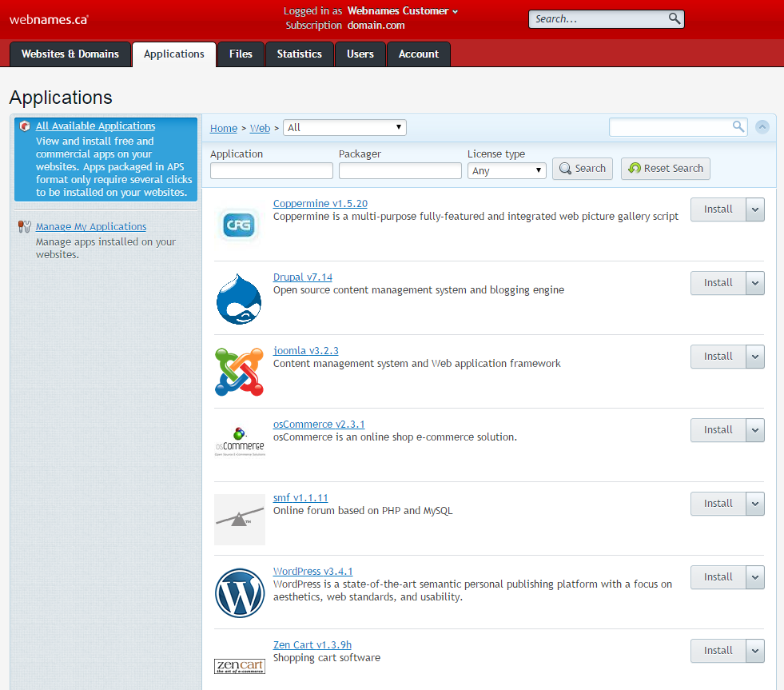Viewport: 784px width, 690px height.
Task: Select the Applications tab
Action: (174, 54)
